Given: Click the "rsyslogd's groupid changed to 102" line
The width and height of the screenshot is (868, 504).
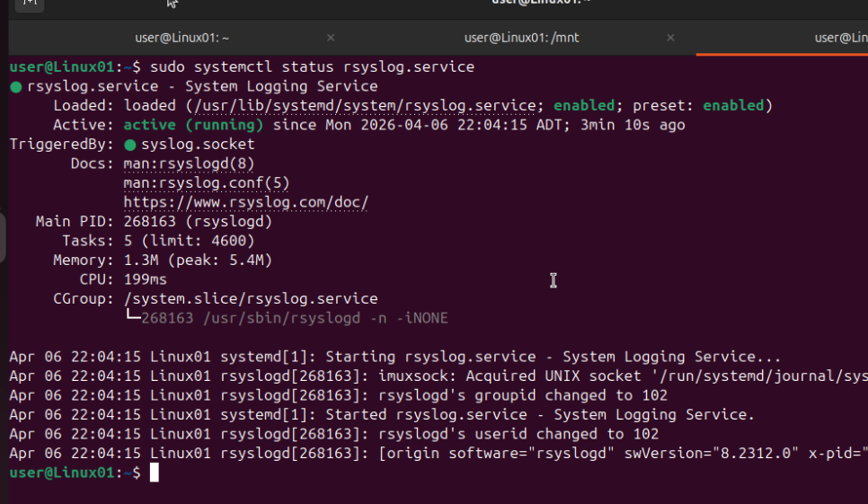Looking at the screenshot, I should 338,395.
